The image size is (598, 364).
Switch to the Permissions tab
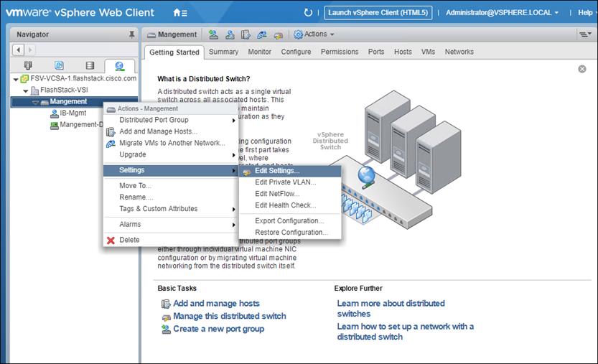(x=340, y=52)
